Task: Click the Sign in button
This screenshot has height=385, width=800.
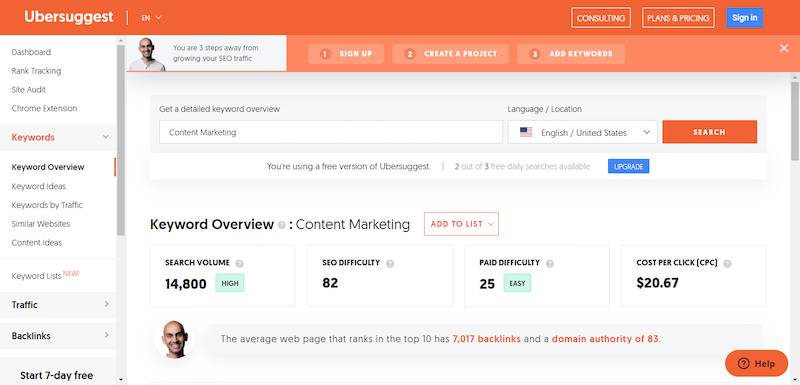Action: pyautogui.click(x=744, y=18)
